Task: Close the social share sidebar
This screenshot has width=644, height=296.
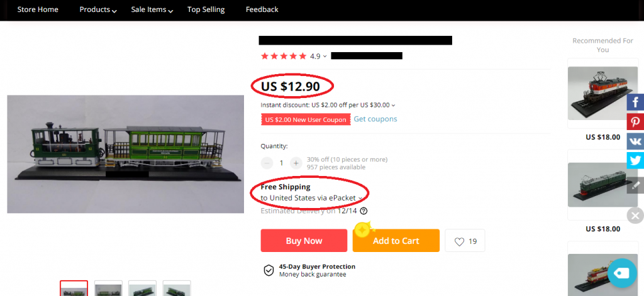Action: (635, 216)
